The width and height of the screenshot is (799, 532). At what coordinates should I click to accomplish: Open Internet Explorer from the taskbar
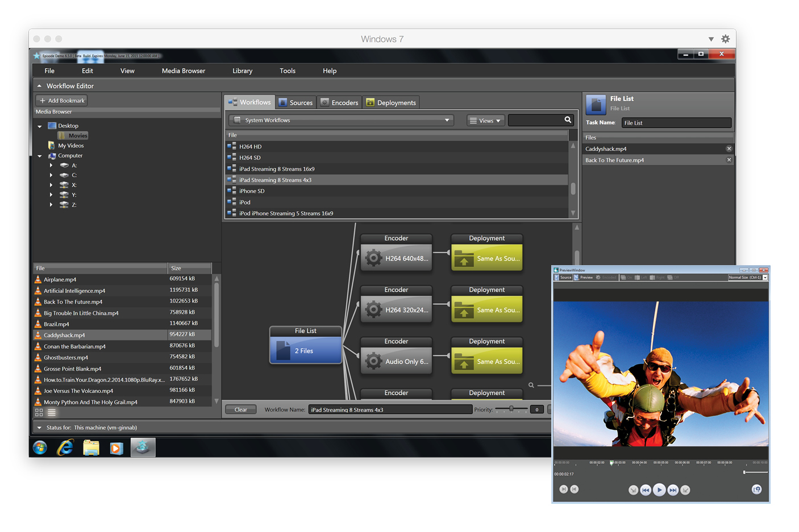[x=65, y=448]
